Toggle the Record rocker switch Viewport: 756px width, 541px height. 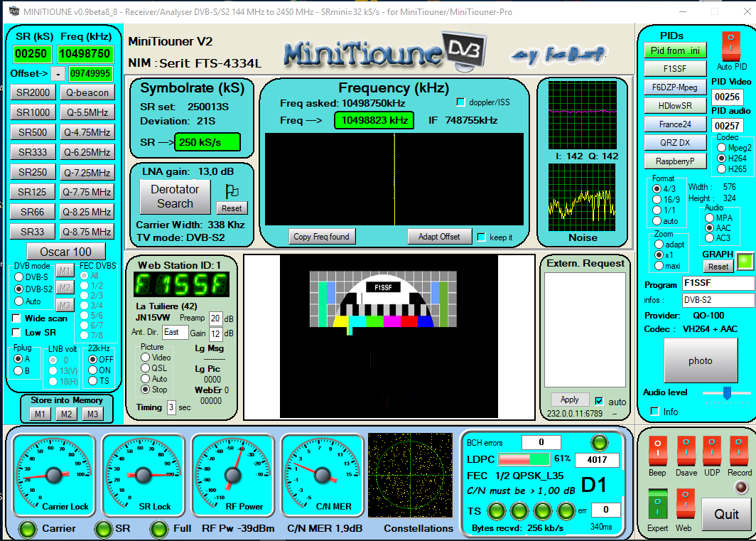[739, 451]
